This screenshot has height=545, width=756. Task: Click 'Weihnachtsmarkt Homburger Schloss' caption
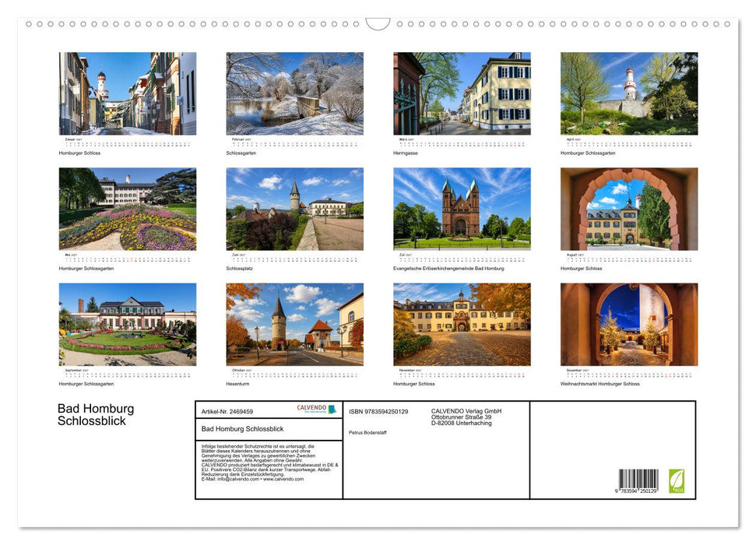600,384
